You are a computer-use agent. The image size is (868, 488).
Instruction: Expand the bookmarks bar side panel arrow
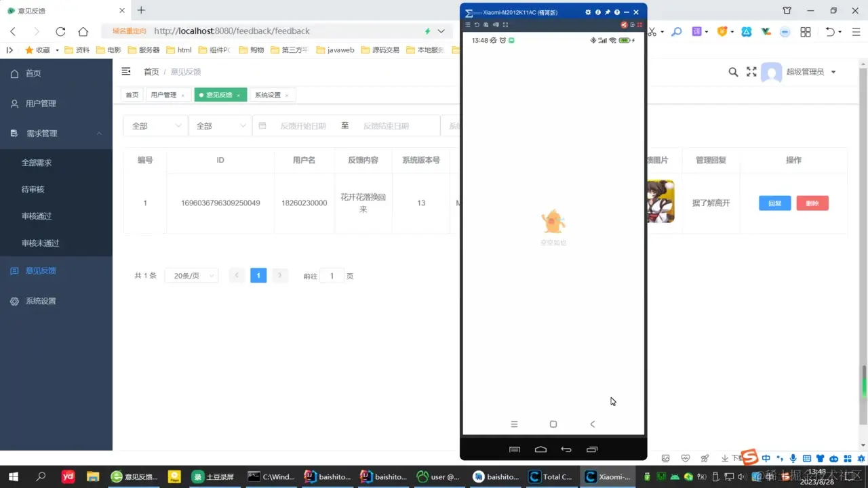(x=9, y=50)
